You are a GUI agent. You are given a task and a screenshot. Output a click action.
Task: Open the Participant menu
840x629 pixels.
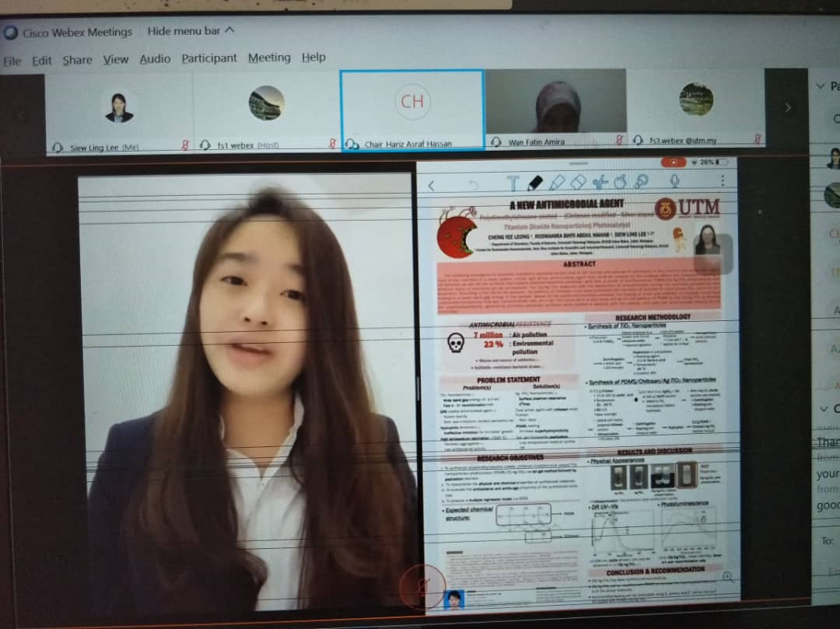[x=207, y=58]
